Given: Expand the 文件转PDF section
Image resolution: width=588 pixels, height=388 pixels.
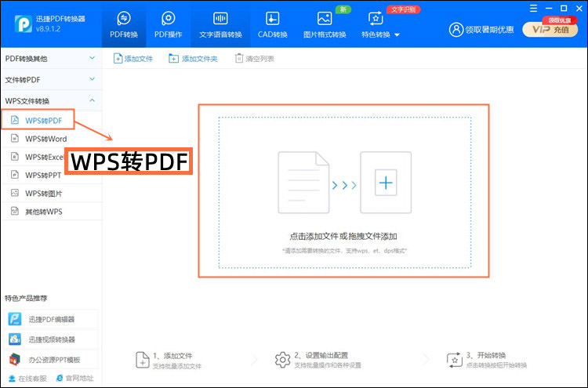Looking at the screenshot, I should click(x=51, y=79).
